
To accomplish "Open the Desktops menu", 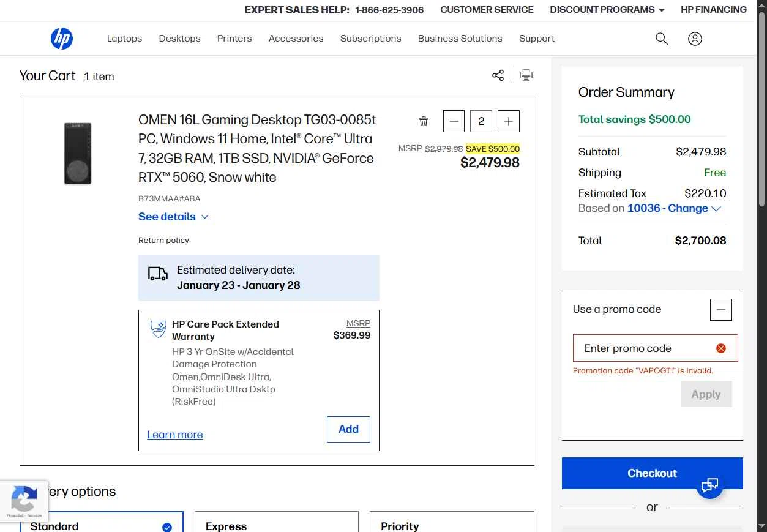I will coord(180,39).
